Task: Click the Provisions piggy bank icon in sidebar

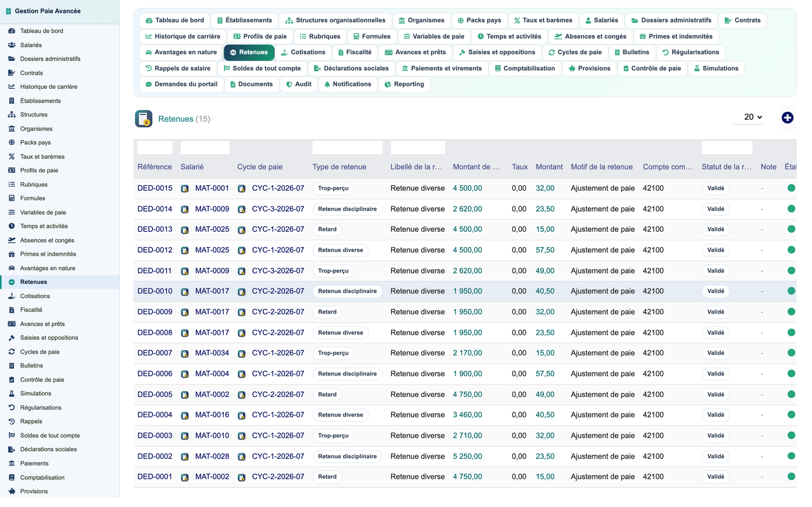Action: click(x=12, y=491)
